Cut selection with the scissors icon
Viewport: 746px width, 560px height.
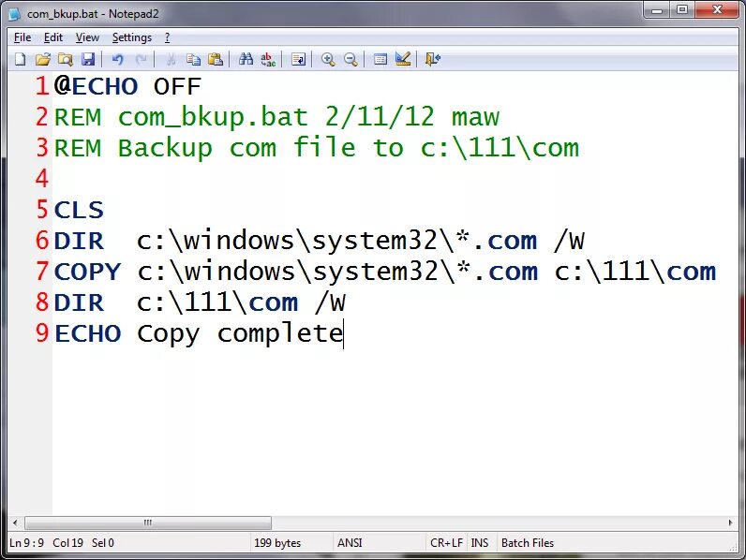(171, 59)
